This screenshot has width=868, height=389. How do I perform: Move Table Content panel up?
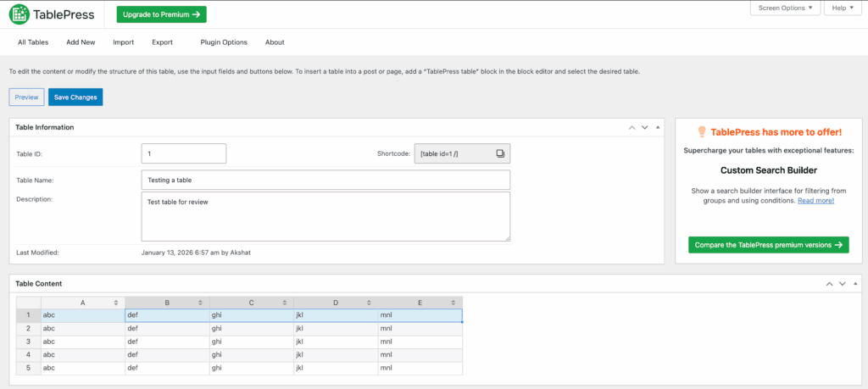829,284
